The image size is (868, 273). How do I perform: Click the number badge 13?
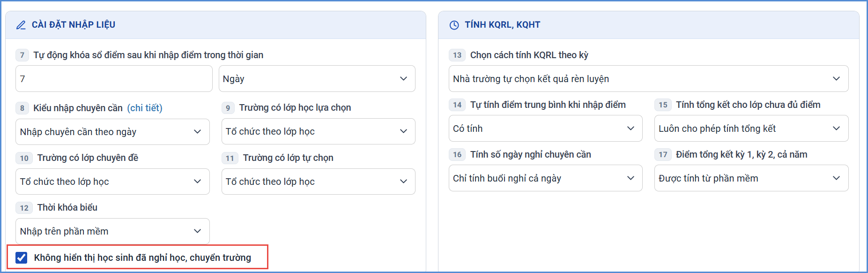point(457,55)
